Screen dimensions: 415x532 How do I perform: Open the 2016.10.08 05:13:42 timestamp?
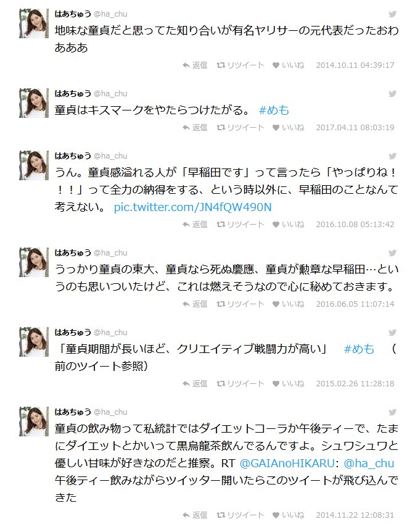[x=355, y=225]
